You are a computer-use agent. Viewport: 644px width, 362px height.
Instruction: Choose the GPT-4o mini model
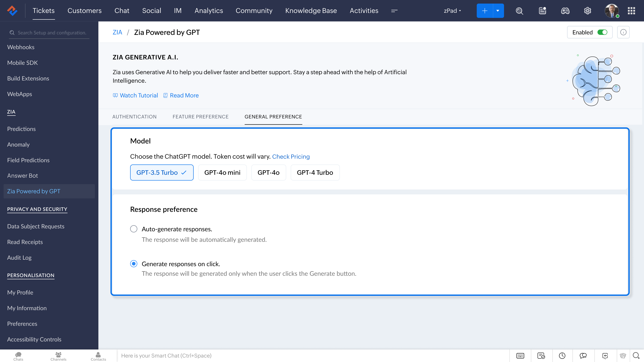222,172
